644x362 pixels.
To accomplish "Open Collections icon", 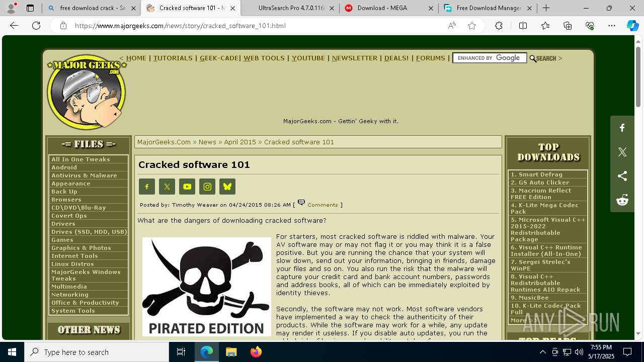I will coord(568,26).
